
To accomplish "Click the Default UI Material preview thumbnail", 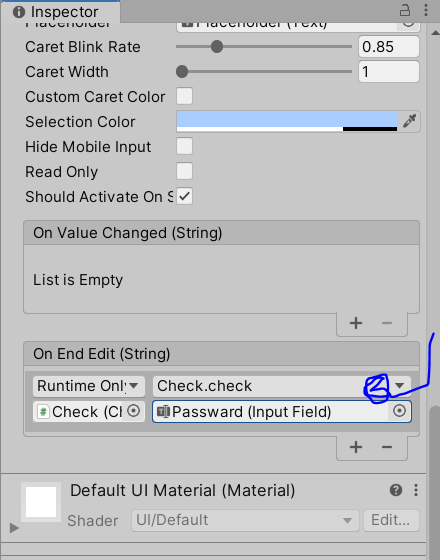I will [x=41, y=502].
